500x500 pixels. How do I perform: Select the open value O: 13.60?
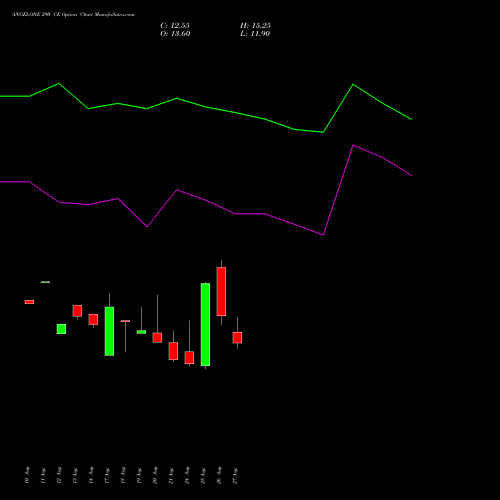(x=175, y=34)
